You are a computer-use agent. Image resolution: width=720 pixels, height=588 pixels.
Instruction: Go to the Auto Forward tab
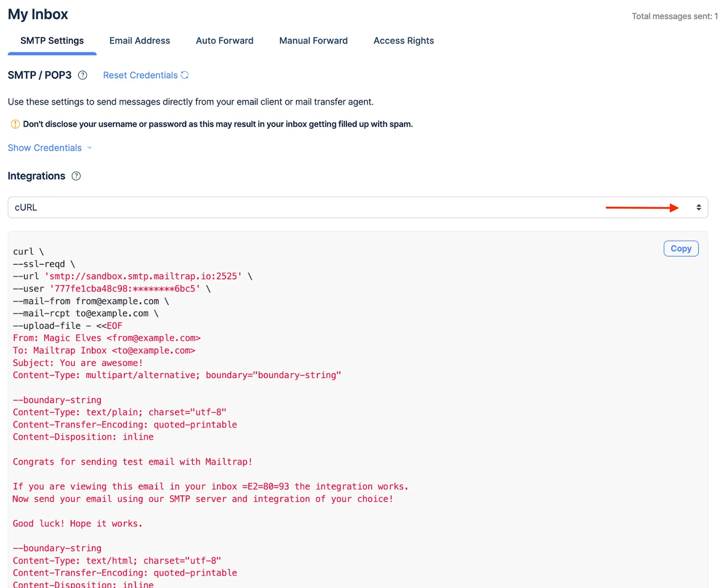click(225, 41)
